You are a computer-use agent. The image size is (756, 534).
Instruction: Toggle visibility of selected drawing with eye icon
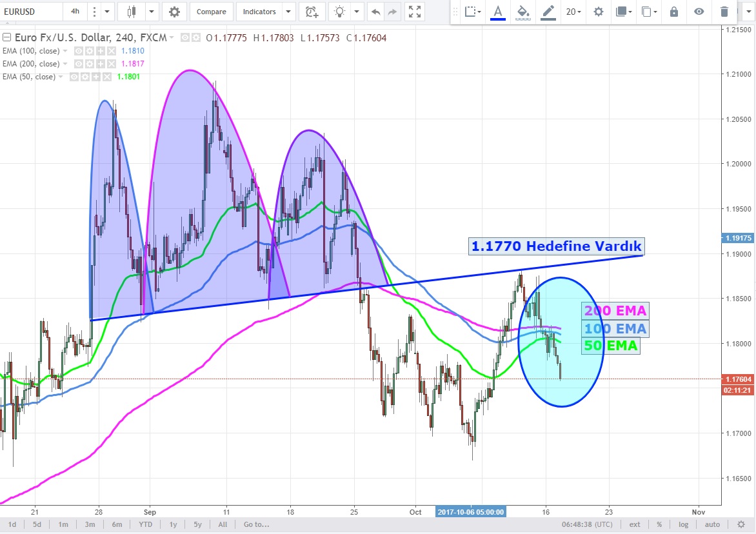point(699,12)
